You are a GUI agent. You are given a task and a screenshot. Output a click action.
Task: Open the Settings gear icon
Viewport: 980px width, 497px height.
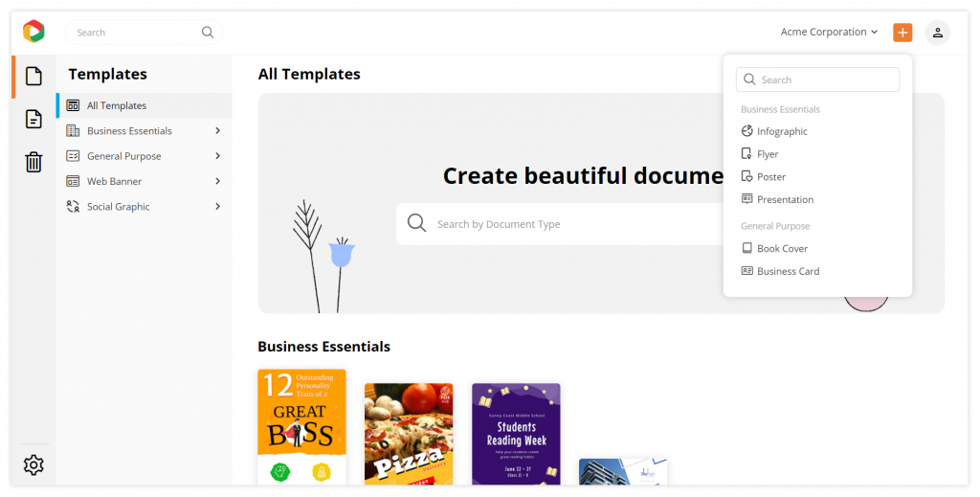tap(33, 465)
